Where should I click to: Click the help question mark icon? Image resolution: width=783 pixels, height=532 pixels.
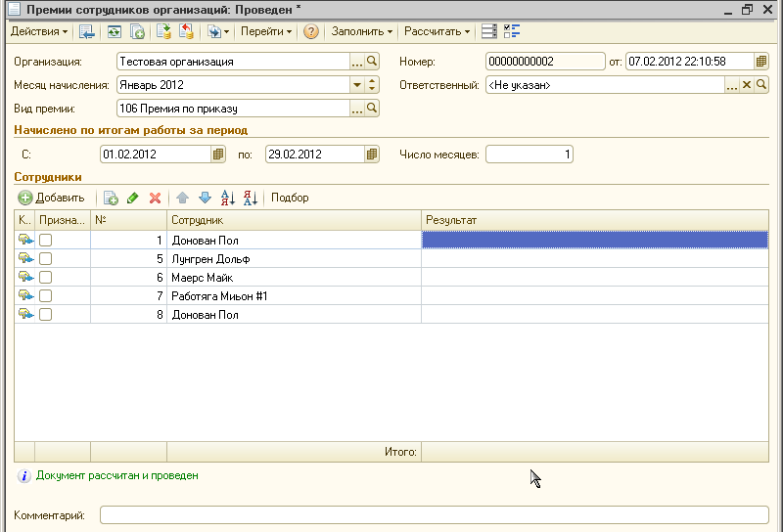click(311, 31)
